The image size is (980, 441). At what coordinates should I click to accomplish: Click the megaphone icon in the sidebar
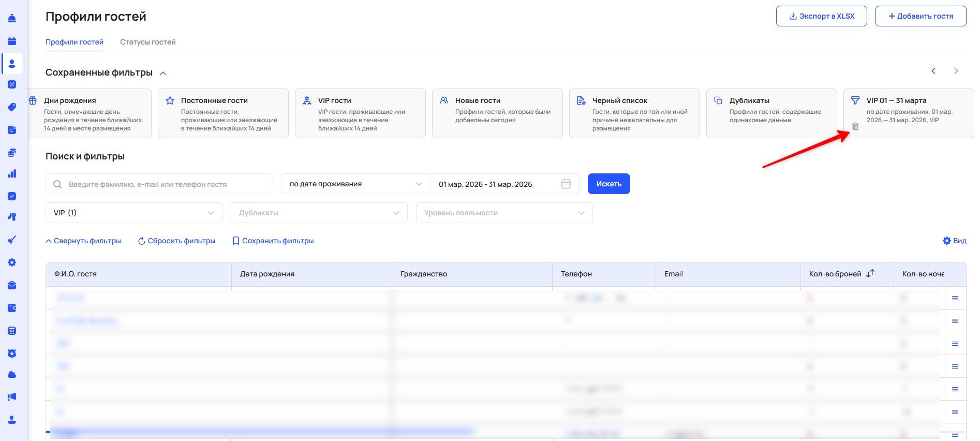click(12, 397)
